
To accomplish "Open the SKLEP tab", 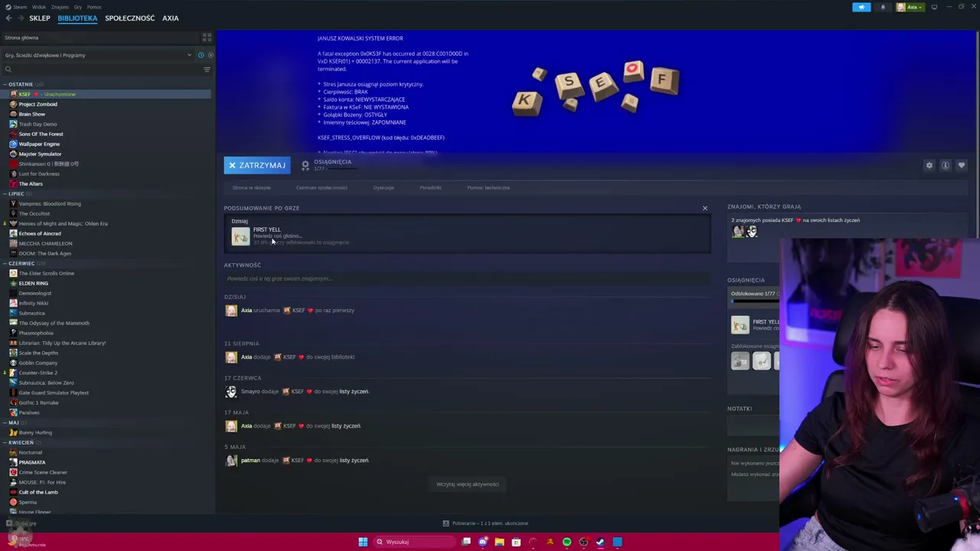I will tap(40, 18).
